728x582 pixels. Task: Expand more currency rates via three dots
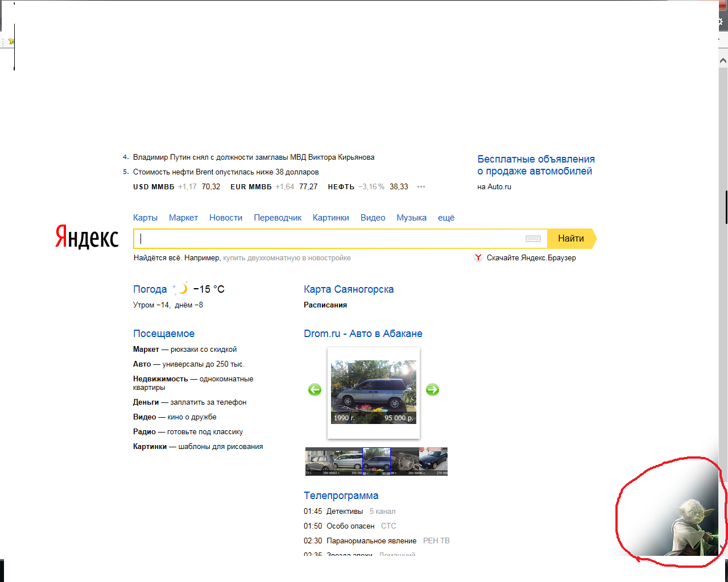click(x=421, y=187)
